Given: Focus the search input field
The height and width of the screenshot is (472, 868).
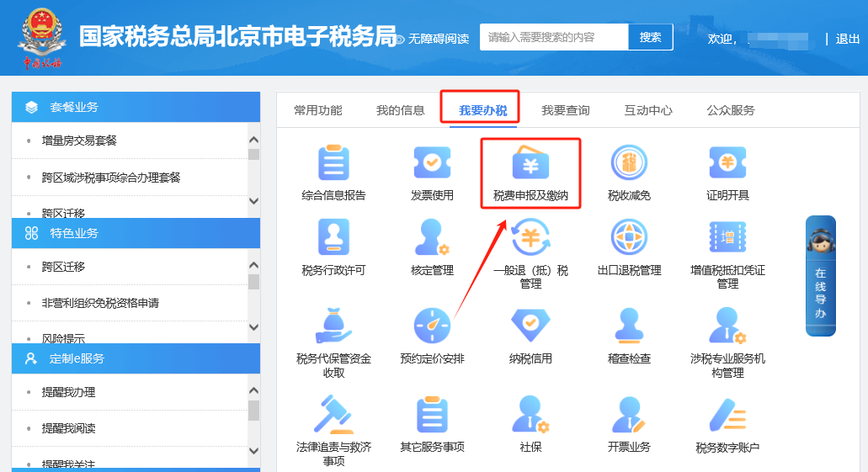Looking at the screenshot, I should pos(554,37).
